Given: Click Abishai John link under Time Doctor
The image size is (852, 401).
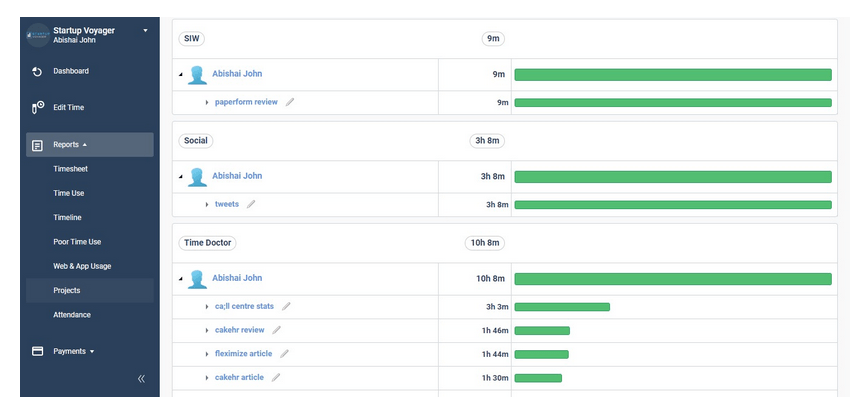Looking at the screenshot, I should [237, 278].
